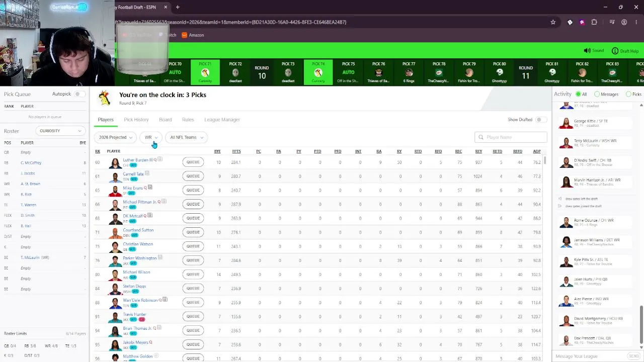Open Jakobi Meyers' player link
The image size is (644, 362).
tap(135, 342)
